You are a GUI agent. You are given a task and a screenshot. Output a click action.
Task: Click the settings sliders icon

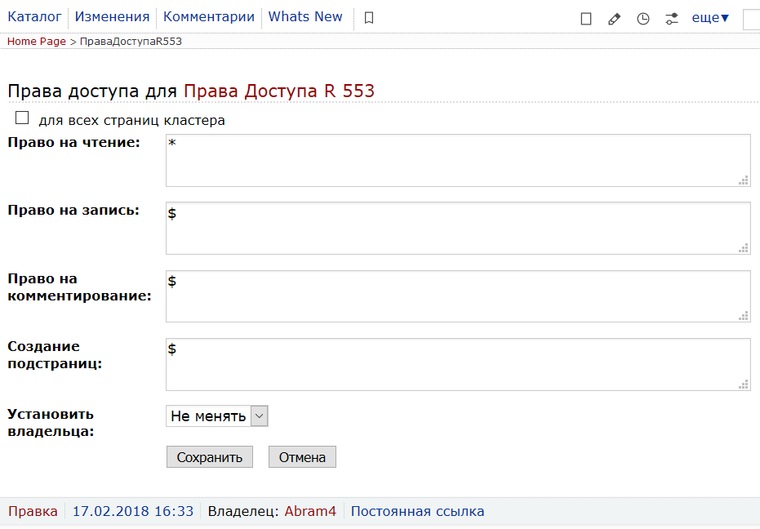pos(671,19)
